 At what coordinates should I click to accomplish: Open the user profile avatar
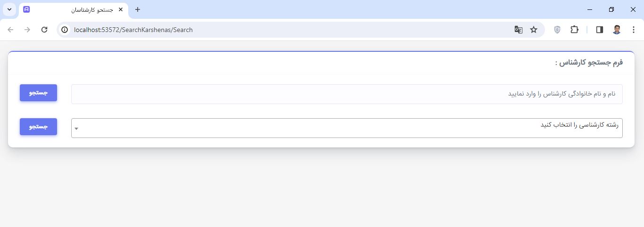click(x=617, y=30)
